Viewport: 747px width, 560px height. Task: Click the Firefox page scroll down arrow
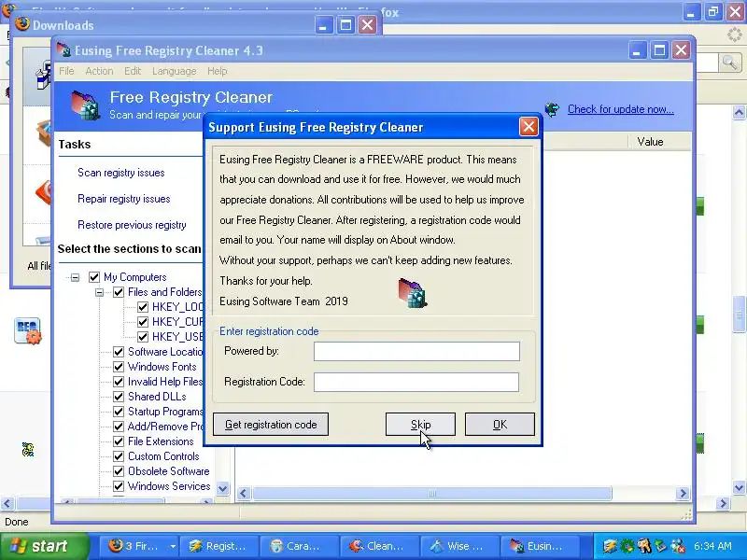(x=739, y=487)
